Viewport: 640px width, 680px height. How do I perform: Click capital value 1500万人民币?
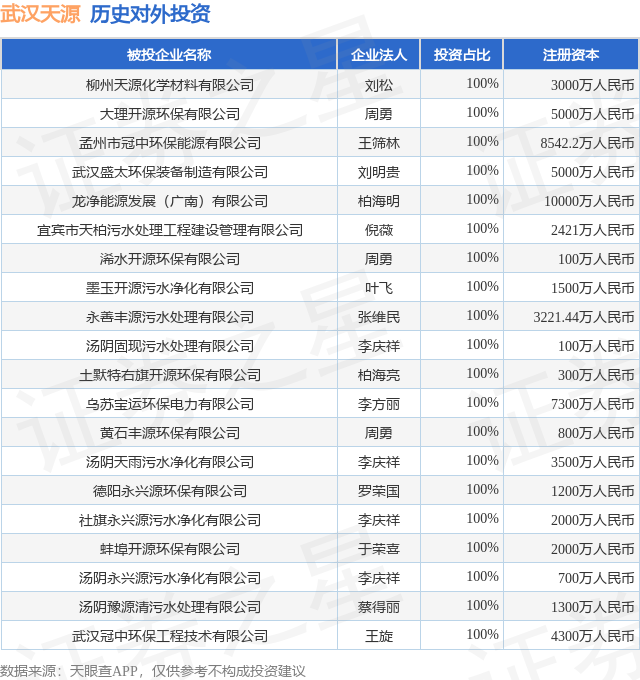(592, 288)
